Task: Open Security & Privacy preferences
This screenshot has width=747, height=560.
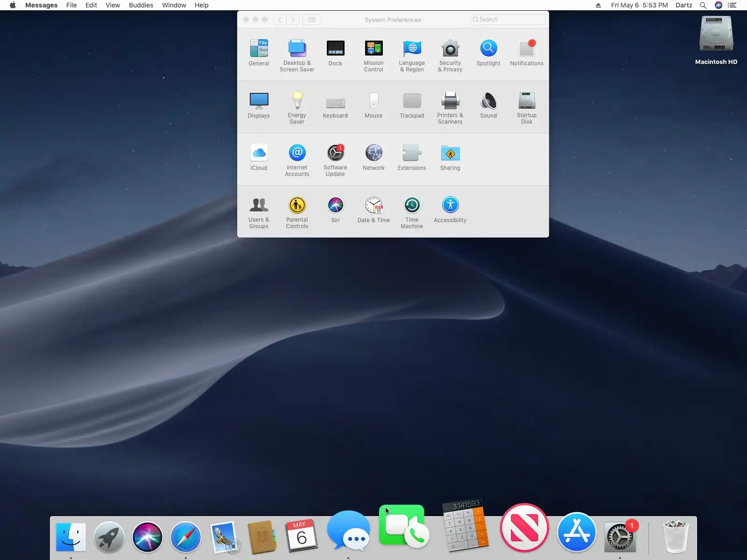Action: 450,56
